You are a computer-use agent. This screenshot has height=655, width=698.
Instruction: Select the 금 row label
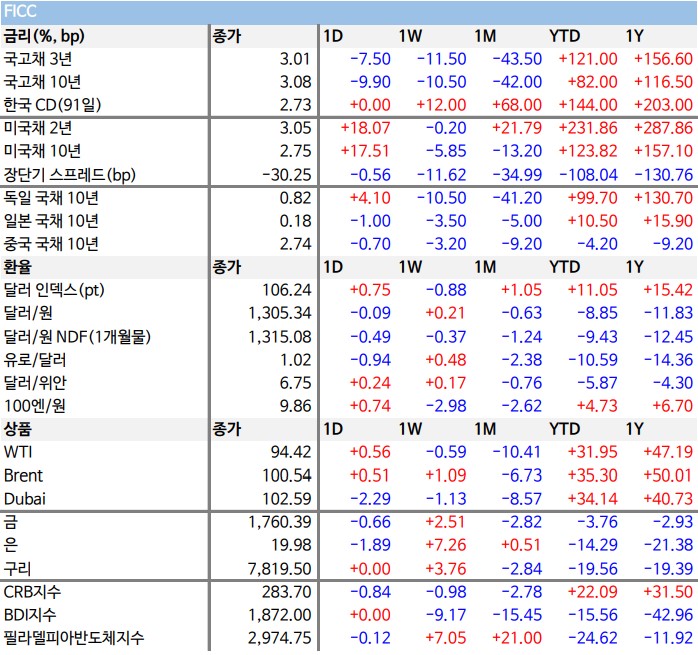pos(11,522)
